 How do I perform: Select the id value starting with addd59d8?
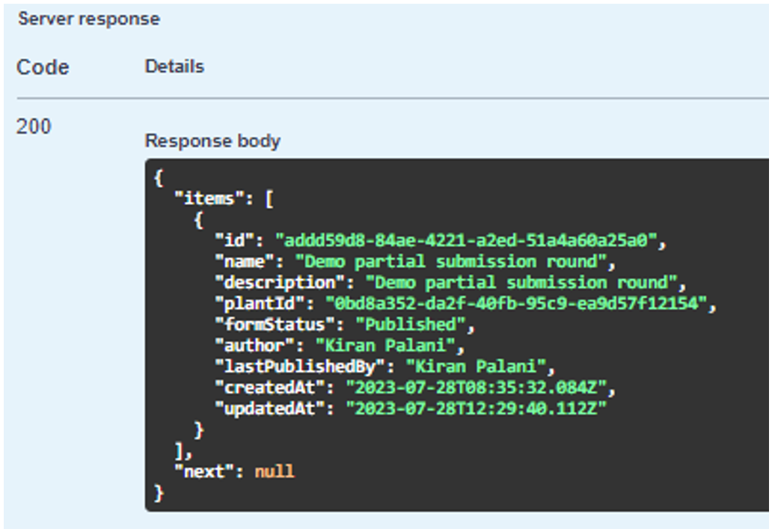(x=471, y=241)
